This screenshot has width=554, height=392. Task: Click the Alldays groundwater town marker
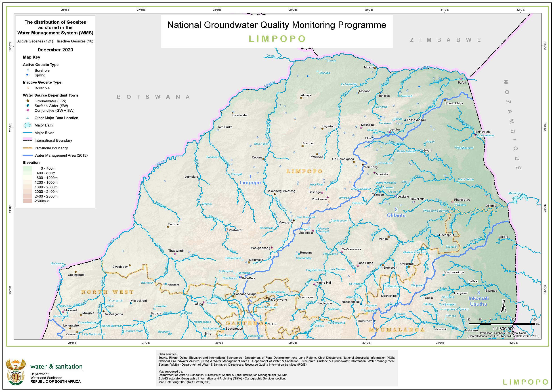[x=301, y=98]
